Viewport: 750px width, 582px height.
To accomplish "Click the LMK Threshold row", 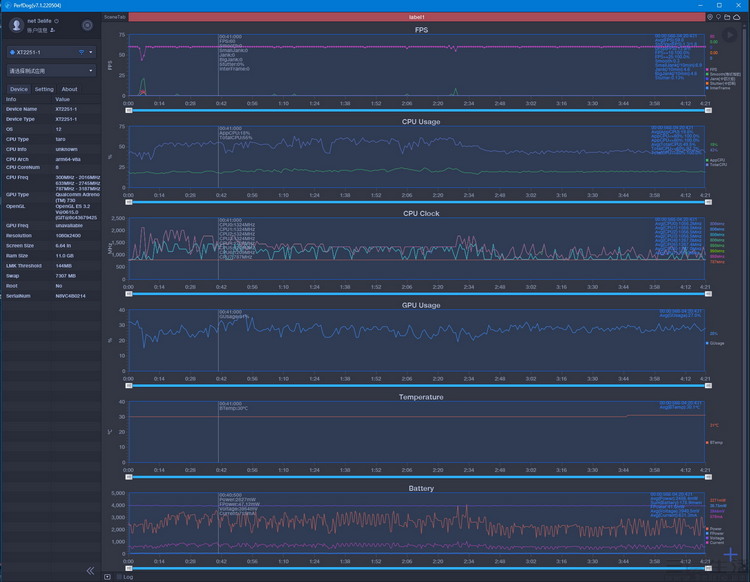I will point(52,266).
